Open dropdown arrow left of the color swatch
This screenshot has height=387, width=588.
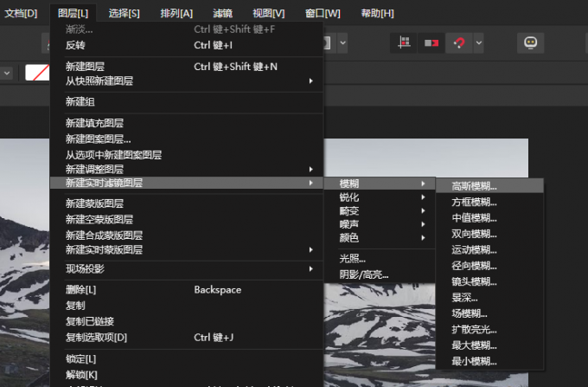point(7,73)
